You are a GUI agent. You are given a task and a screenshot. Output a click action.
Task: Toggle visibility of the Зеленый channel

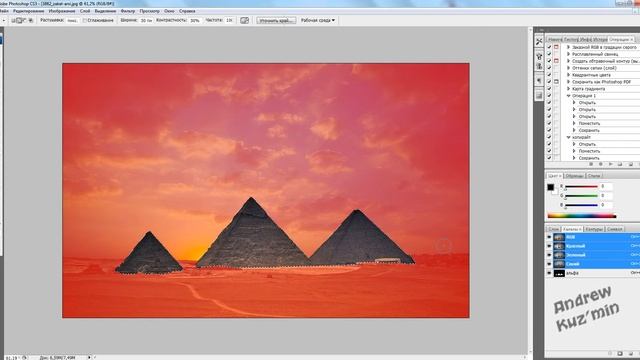point(549,255)
